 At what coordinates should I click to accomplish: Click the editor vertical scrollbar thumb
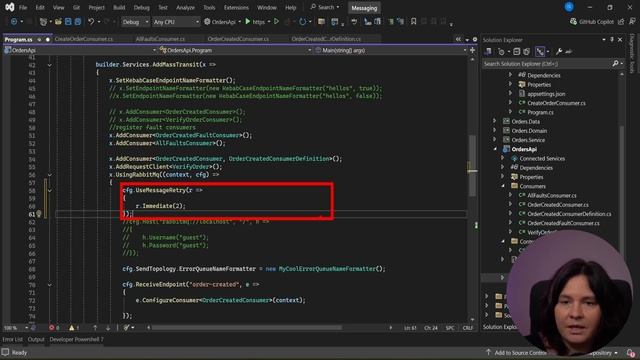tap(472, 165)
